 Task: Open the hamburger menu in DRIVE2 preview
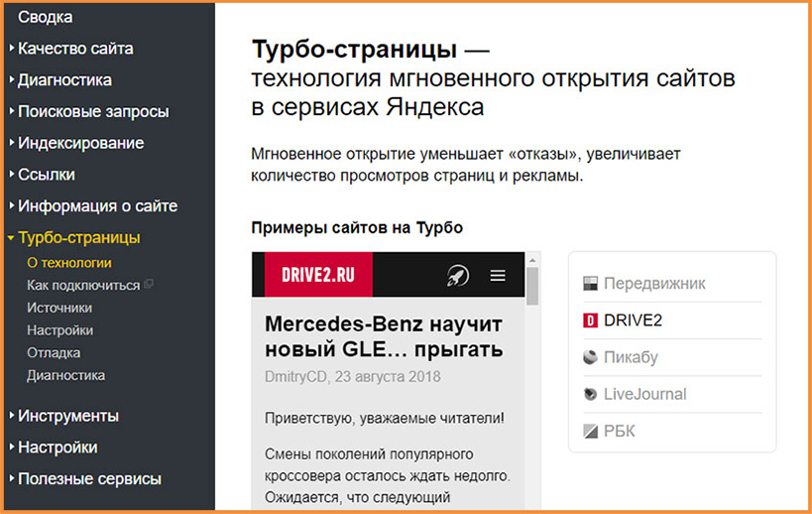click(x=498, y=275)
